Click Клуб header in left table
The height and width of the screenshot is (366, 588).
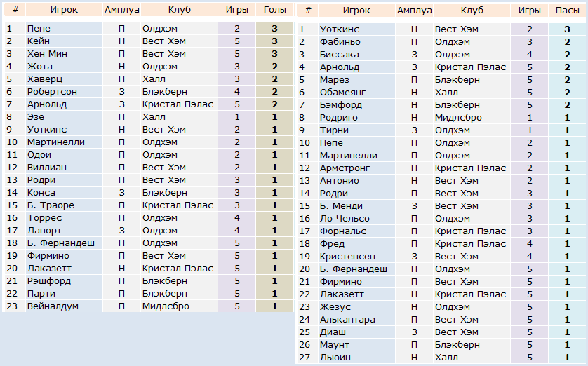[x=179, y=10]
